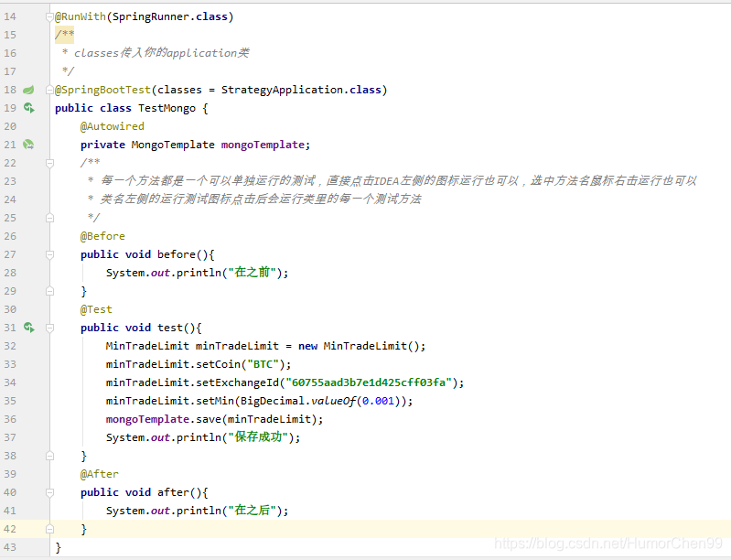Click the setMin method call on line 35
Image resolution: width=731 pixels, height=560 pixels.
(214, 401)
